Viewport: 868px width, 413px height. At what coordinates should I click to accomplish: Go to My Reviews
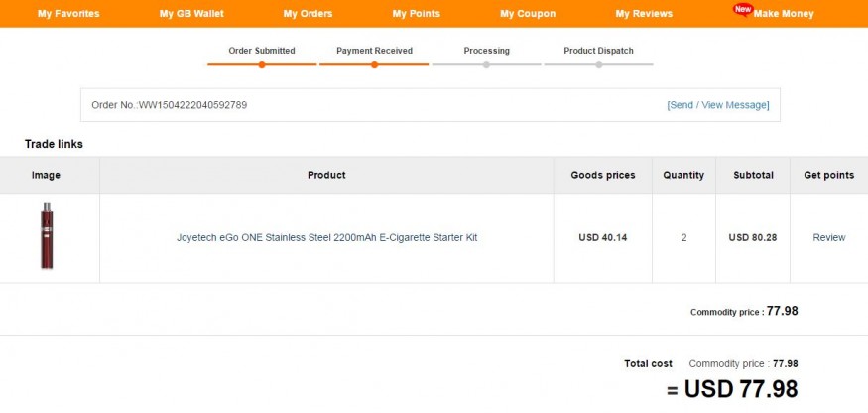[644, 14]
